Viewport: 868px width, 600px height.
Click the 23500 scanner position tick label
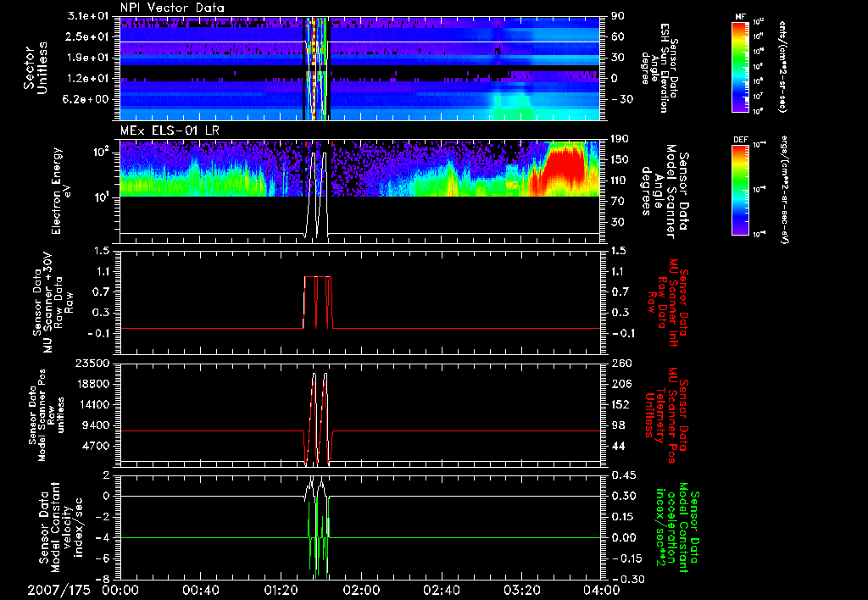coord(93,364)
